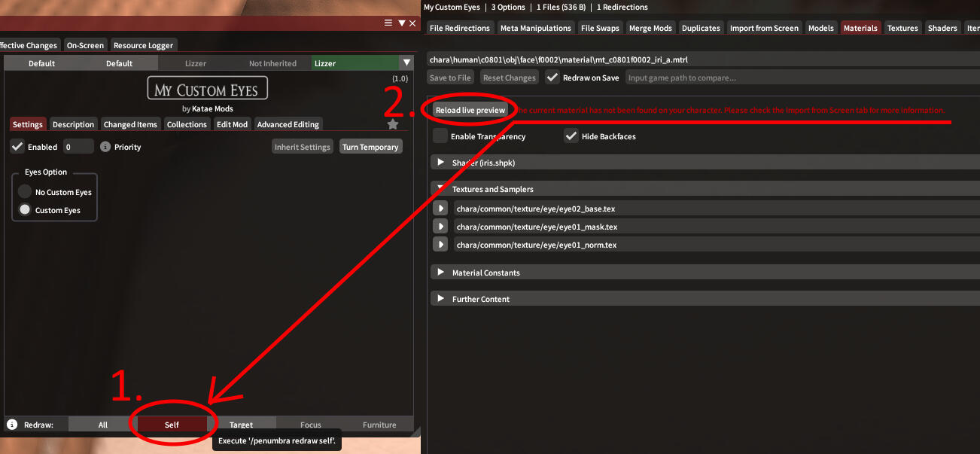Click the Redraw info icon

coord(12,425)
